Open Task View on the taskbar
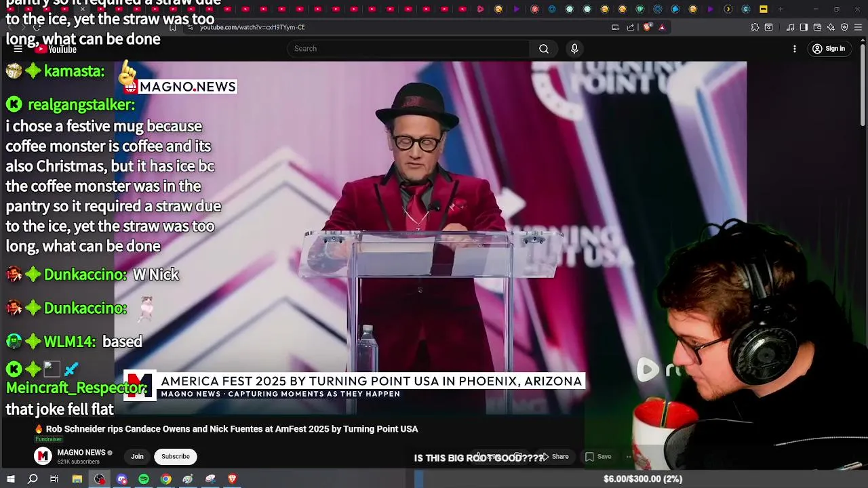This screenshot has width=868, height=488. click(54, 479)
